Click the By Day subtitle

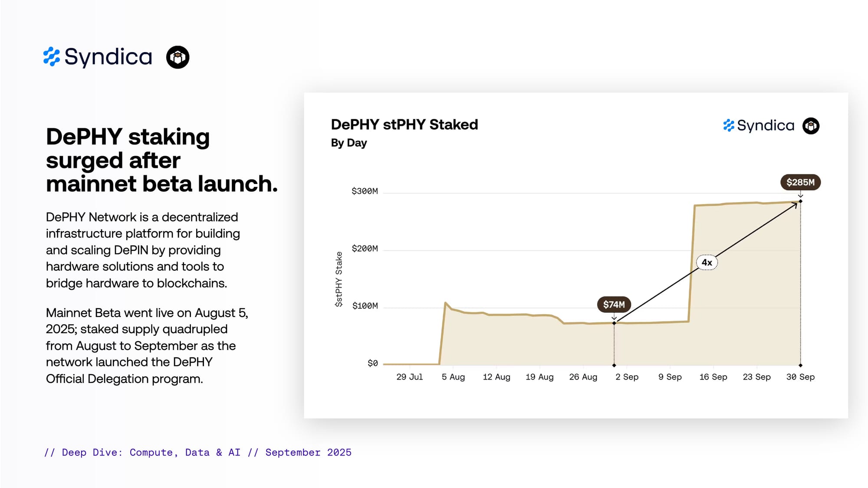pyautogui.click(x=349, y=143)
